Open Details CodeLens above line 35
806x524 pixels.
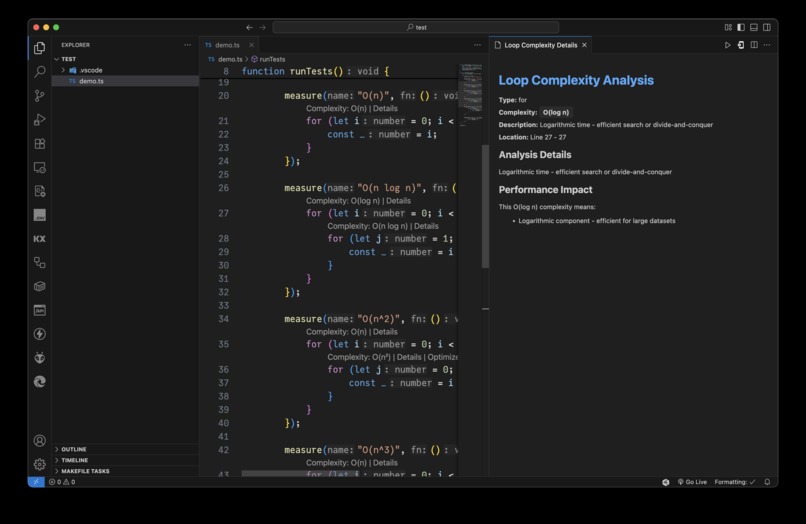(385, 332)
